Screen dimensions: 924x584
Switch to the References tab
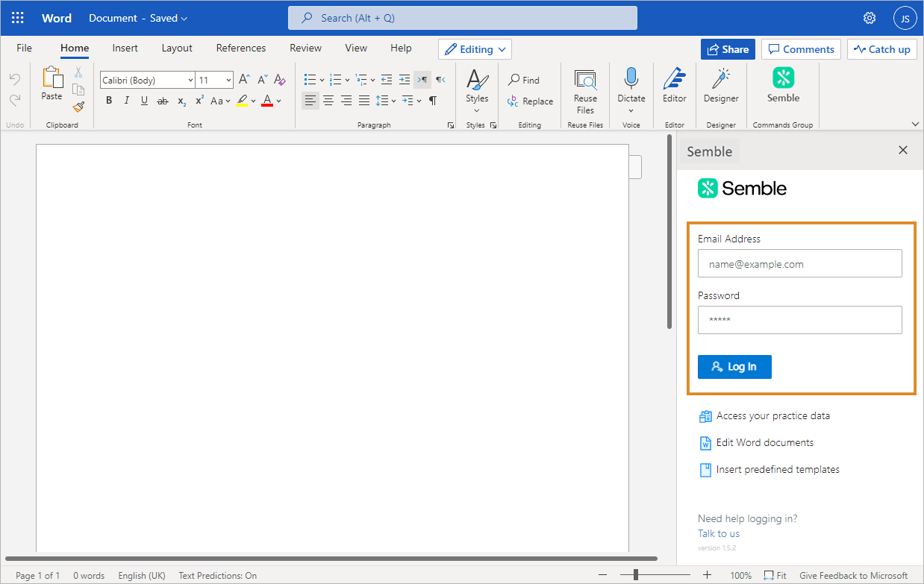(241, 48)
